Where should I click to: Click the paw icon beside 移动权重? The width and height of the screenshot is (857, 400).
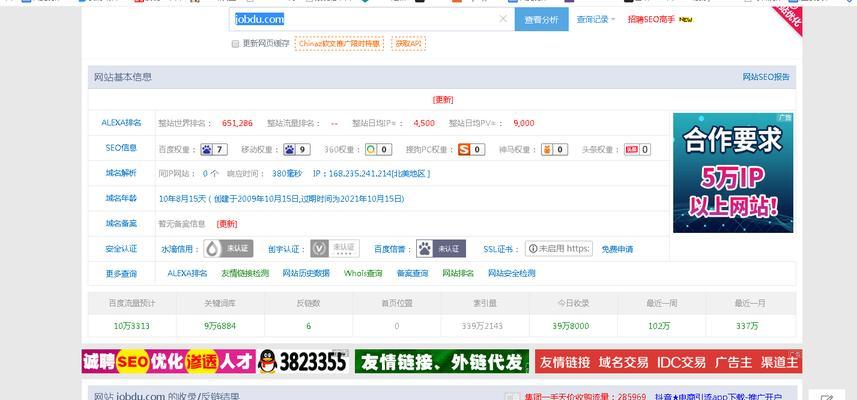(x=290, y=149)
